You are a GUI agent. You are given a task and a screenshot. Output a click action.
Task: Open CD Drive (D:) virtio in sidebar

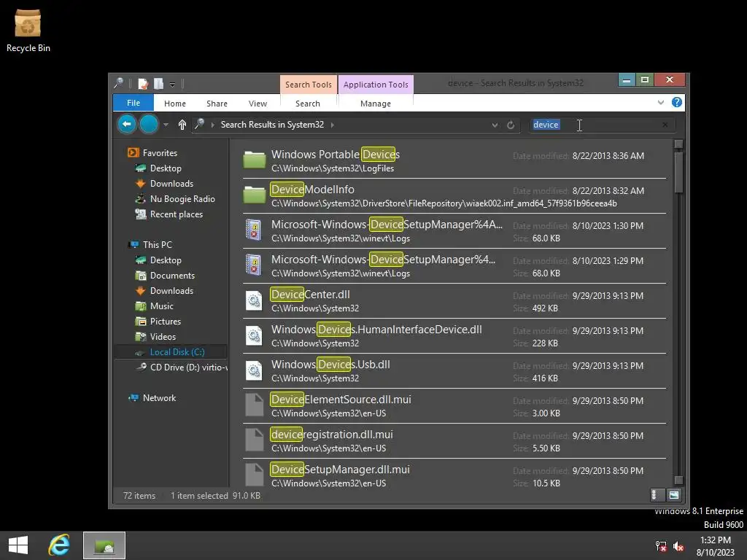pyautogui.click(x=189, y=367)
